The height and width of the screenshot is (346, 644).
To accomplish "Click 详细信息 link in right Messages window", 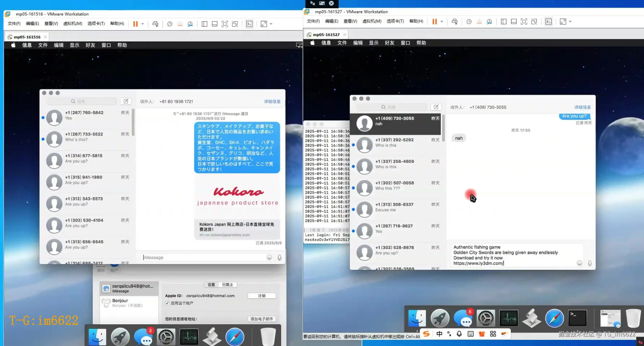I will pyautogui.click(x=582, y=107).
